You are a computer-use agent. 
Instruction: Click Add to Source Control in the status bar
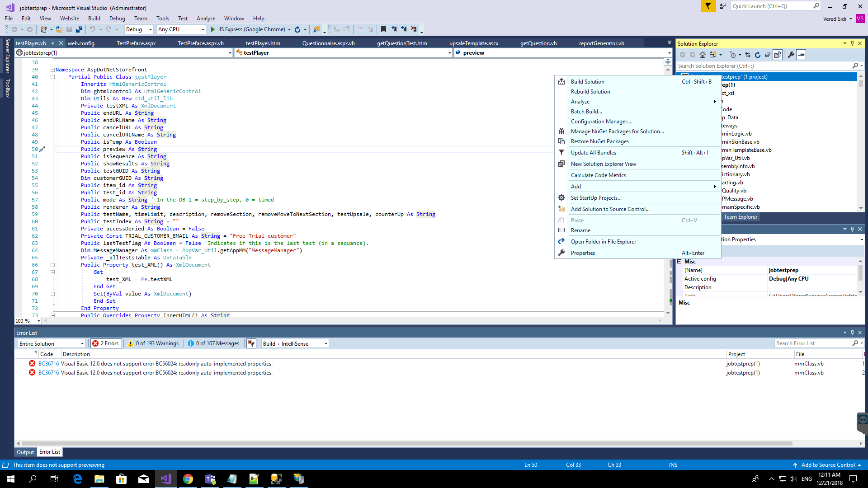click(827, 465)
